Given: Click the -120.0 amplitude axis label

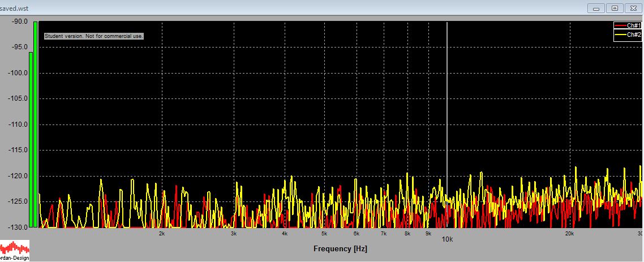Looking at the screenshot, I should (17, 176).
